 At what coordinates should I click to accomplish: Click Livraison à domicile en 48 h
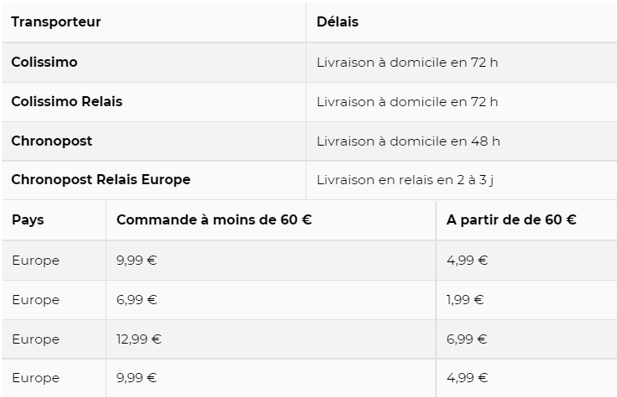[408, 141]
